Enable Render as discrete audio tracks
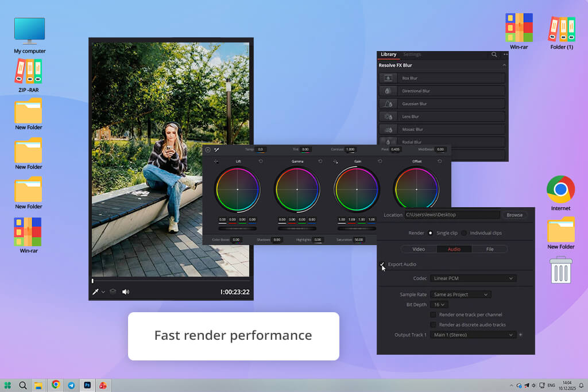 click(x=433, y=324)
